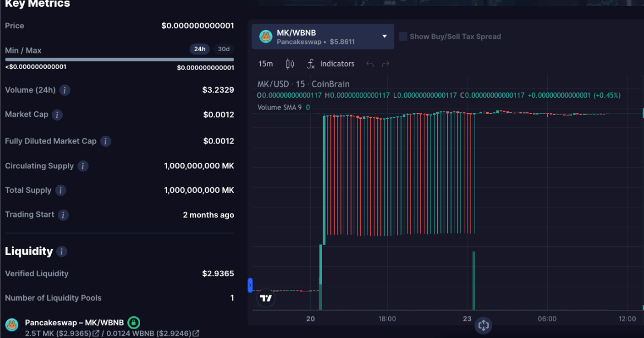Screen dimensions: 644x338
Task: Switch Min/Max range to 30d
Action: (224, 49)
